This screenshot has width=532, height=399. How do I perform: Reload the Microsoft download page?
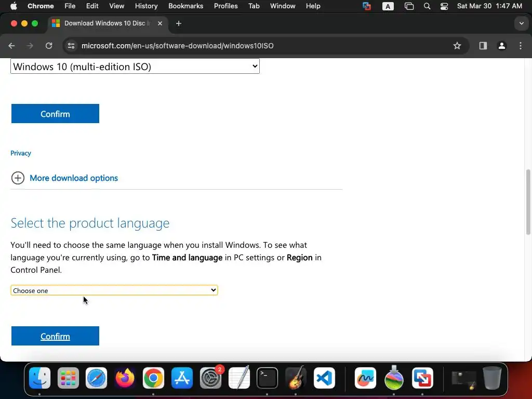49,46
